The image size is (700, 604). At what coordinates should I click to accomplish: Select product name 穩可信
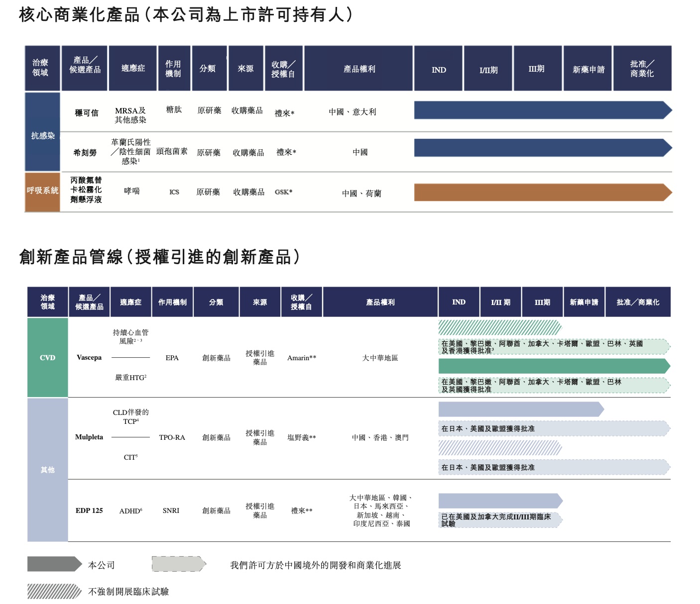coord(87,113)
